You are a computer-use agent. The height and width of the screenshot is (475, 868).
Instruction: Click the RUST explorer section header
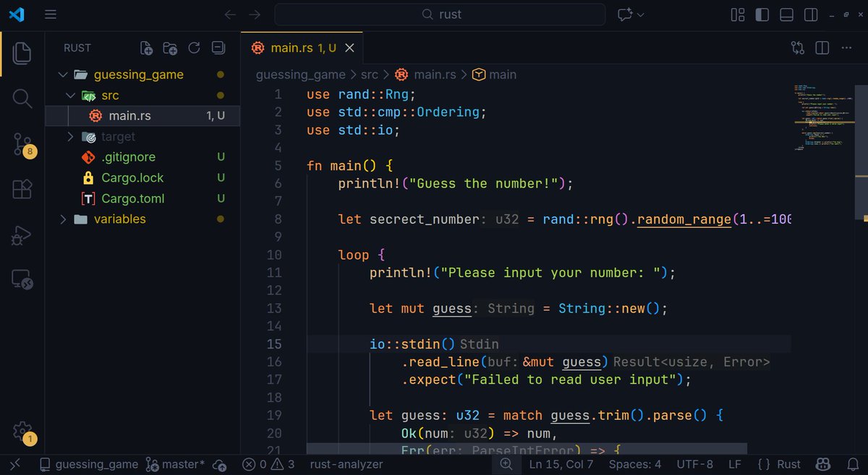click(x=77, y=48)
